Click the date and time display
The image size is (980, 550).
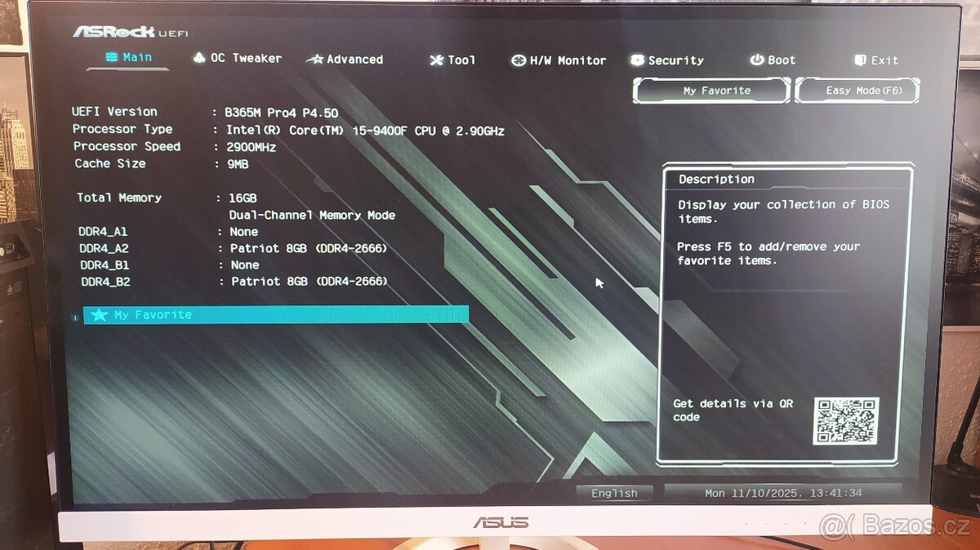784,493
